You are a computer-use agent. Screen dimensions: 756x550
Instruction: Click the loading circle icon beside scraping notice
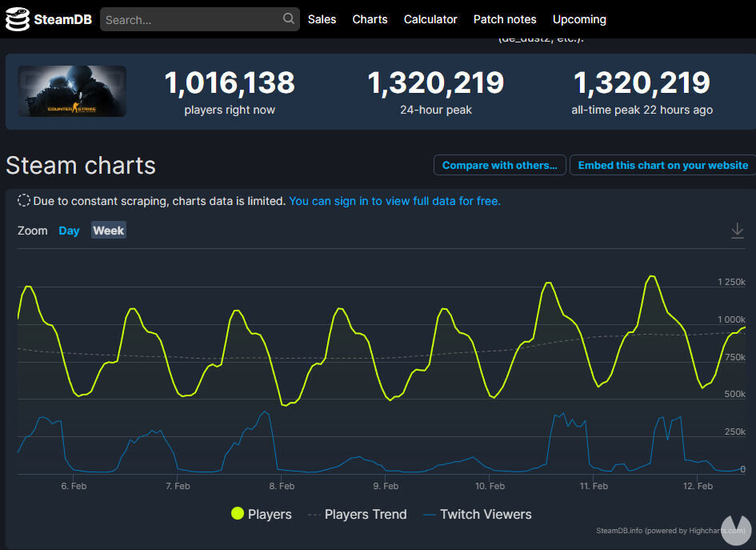click(24, 200)
